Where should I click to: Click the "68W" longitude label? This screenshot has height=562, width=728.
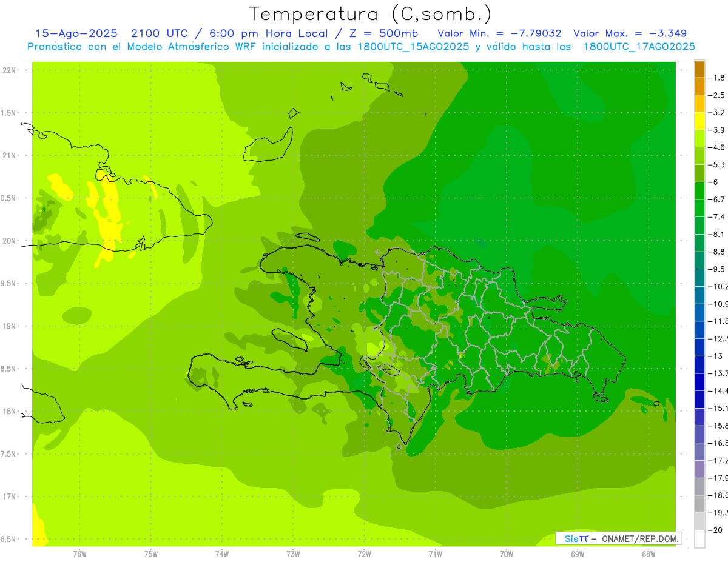(x=649, y=554)
